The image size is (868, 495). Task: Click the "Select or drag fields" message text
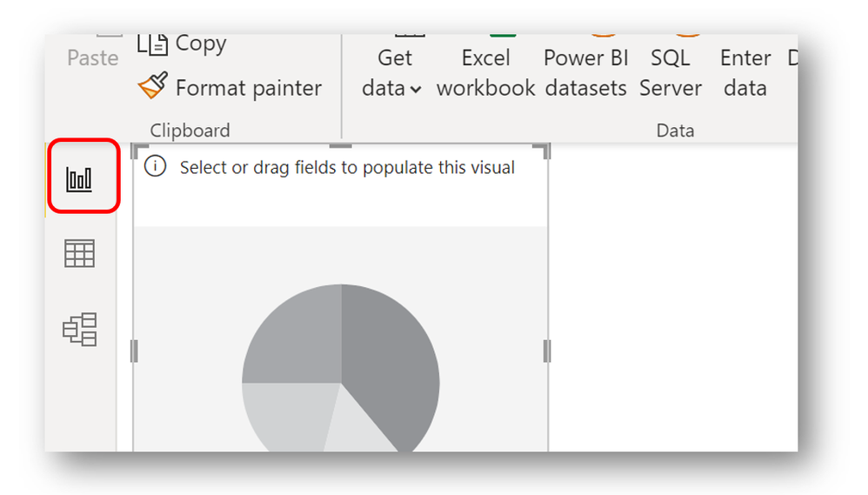[x=347, y=167]
